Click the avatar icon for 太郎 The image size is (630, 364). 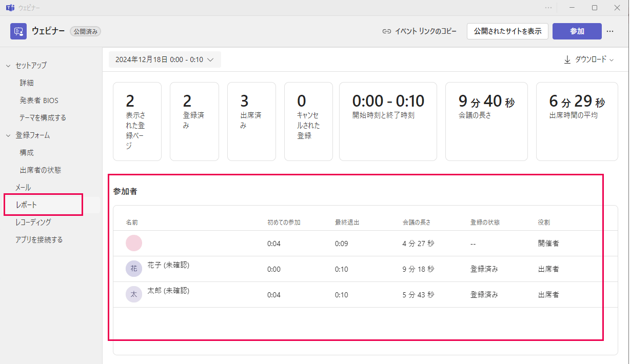134,294
